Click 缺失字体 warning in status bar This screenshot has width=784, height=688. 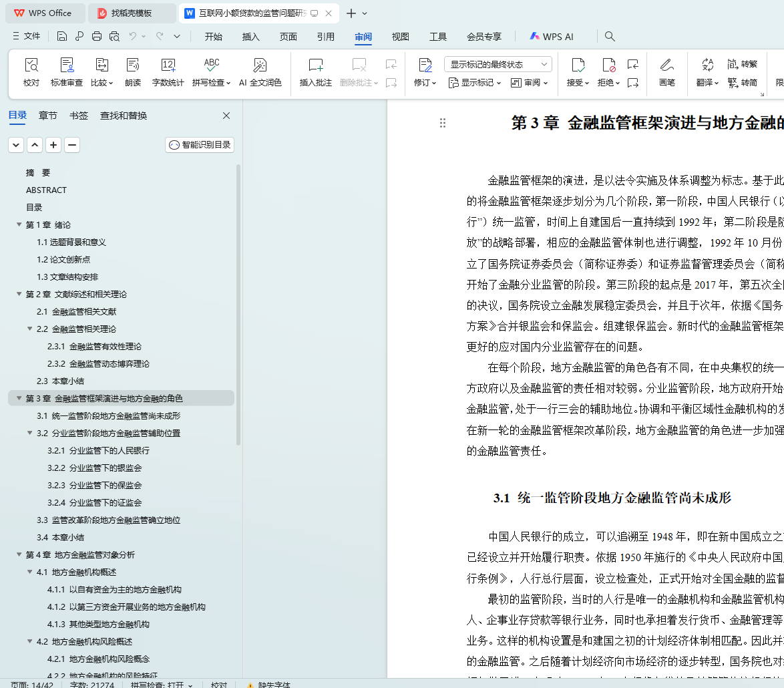269,684
